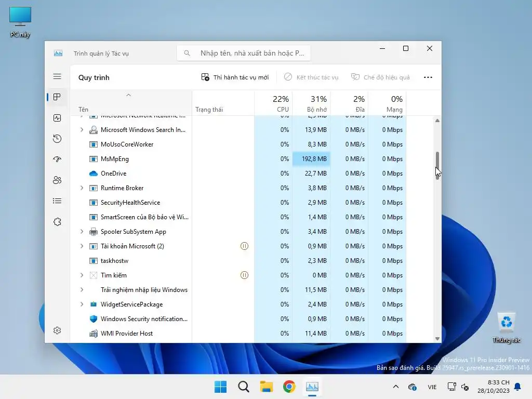Click the scrollbar down arrow
This screenshot has width=532, height=399.
pos(437,339)
